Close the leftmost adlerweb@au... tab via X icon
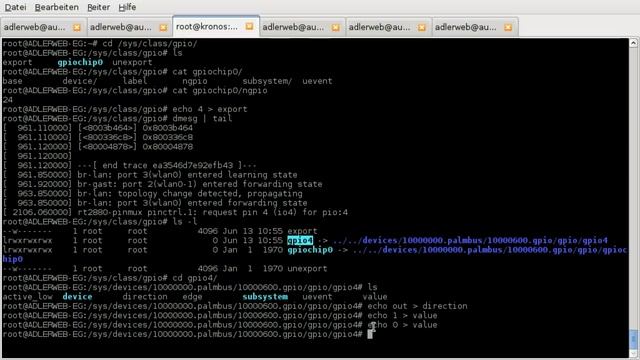Image resolution: width=640 pixels, height=360 pixels. tap(77, 27)
